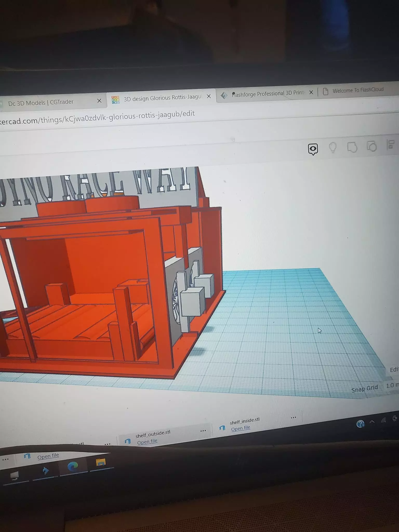Click the blue arrow app on the taskbar
This screenshot has height=532, width=399.
click(x=45, y=470)
